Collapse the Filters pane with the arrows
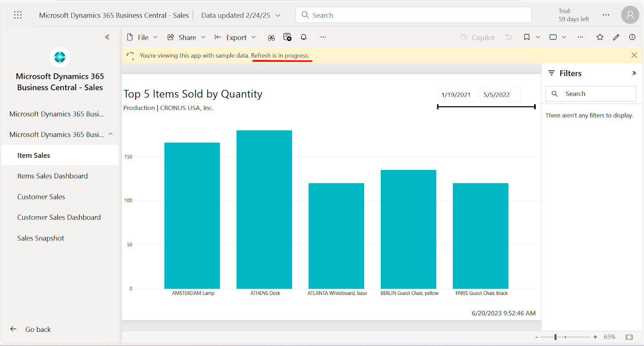 (634, 73)
